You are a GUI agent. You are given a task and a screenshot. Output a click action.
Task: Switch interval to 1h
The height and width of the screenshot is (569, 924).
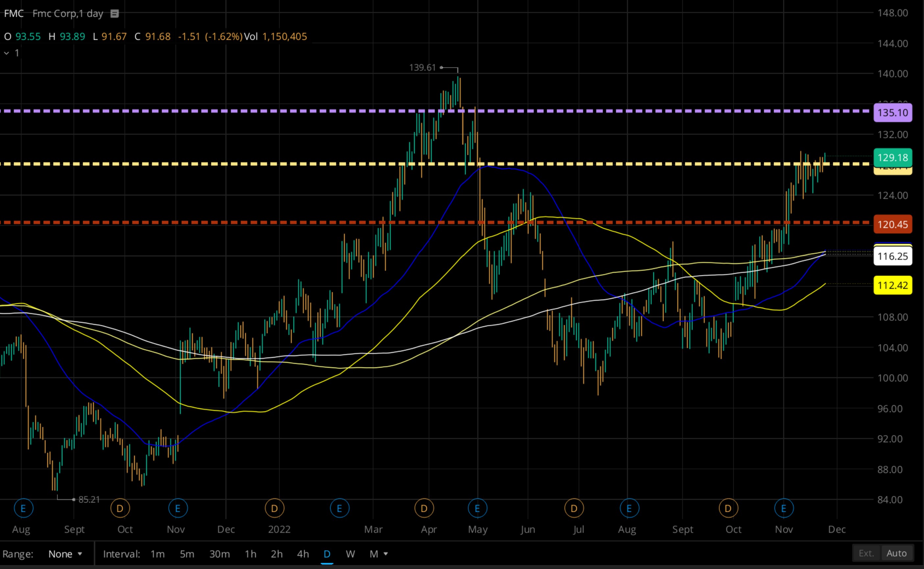coord(250,554)
